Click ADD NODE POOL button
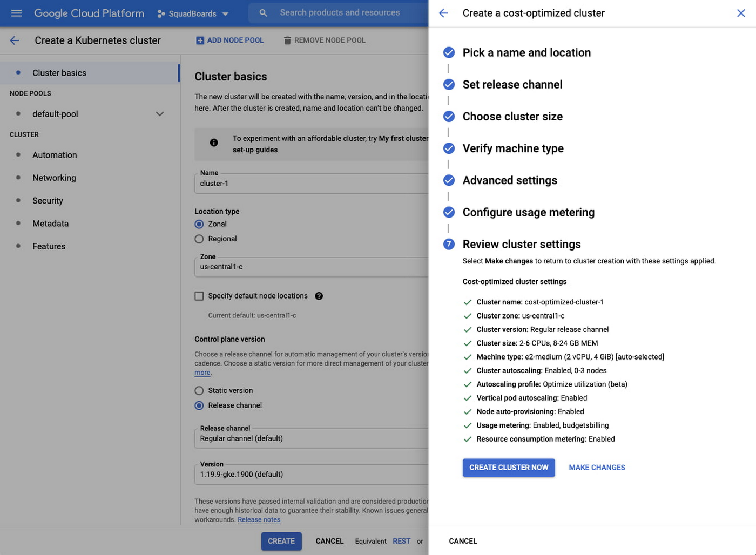 click(230, 40)
